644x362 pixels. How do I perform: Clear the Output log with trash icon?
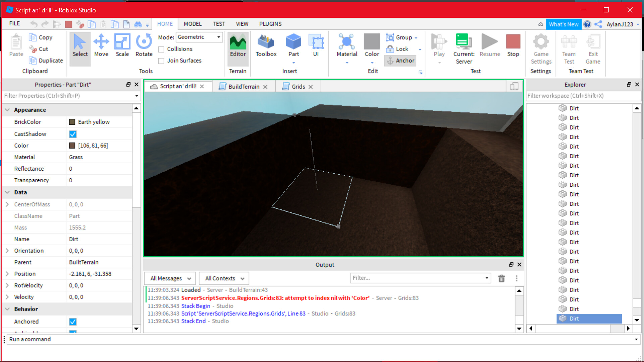[x=501, y=278]
